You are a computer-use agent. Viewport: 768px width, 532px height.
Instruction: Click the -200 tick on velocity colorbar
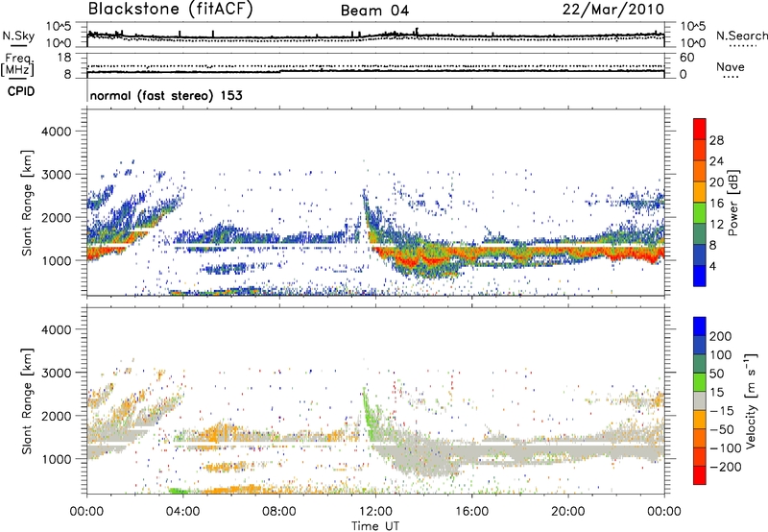(725, 467)
